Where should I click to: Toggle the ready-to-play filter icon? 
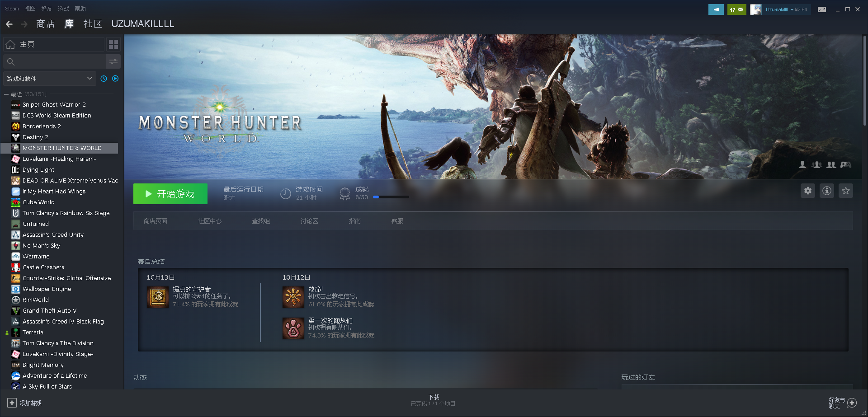click(115, 79)
